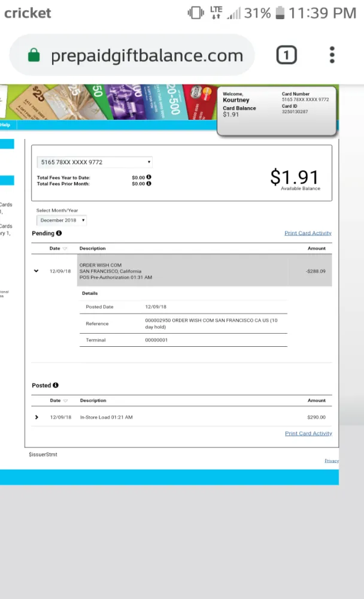
Task: Tap the Welcome Kourtney name
Action: pos(236,99)
